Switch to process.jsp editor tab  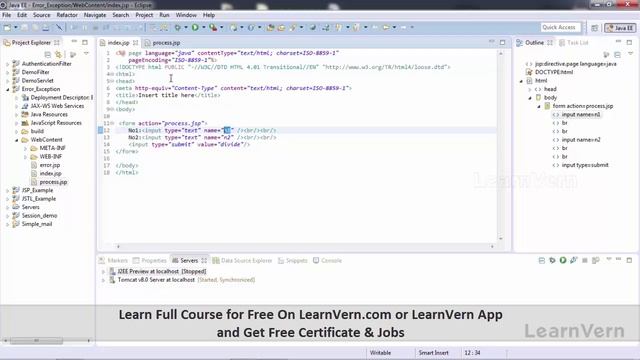162,43
